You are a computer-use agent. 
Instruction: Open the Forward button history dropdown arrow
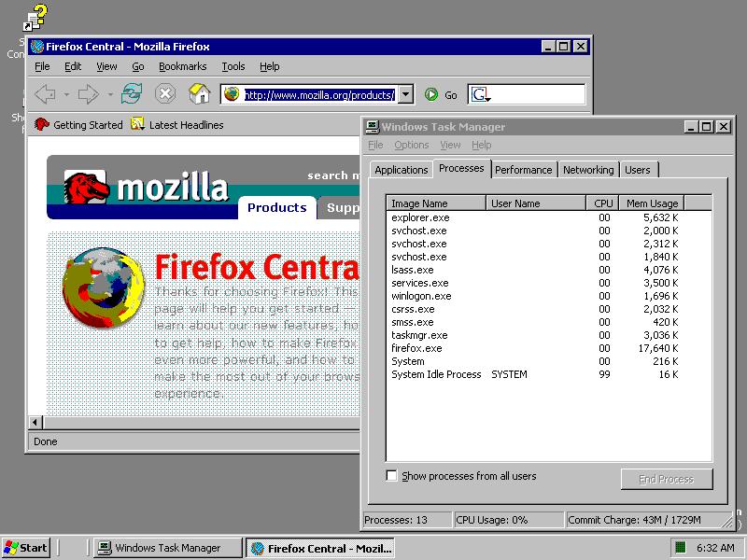pyautogui.click(x=110, y=95)
